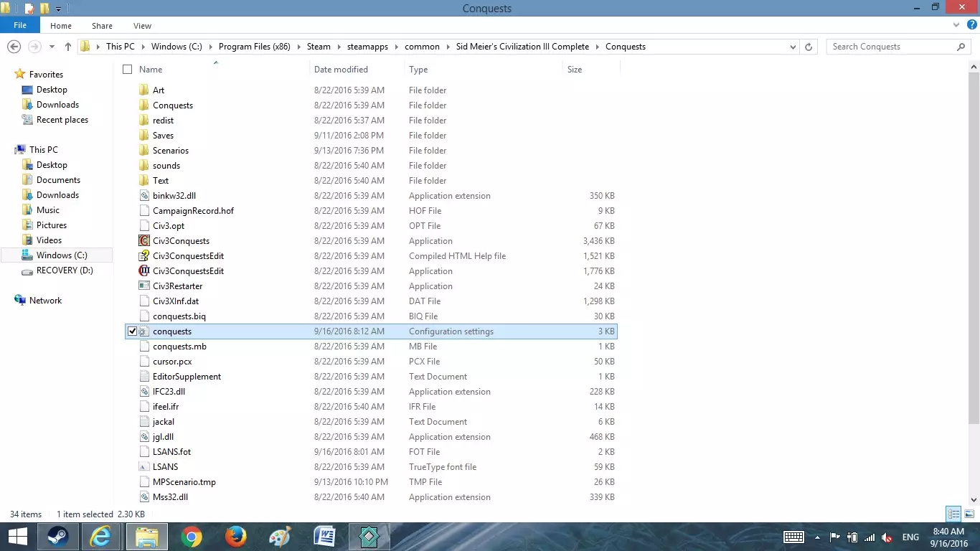The width and height of the screenshot is (980, 551).
Task: Open Firefox from the taskbar
Action: (235, 536)
